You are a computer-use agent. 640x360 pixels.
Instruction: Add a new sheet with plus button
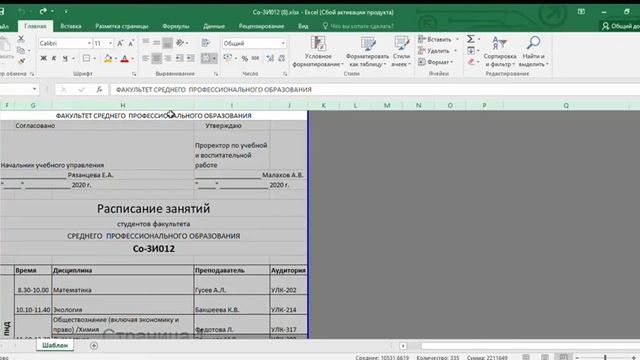pos(94,346)
